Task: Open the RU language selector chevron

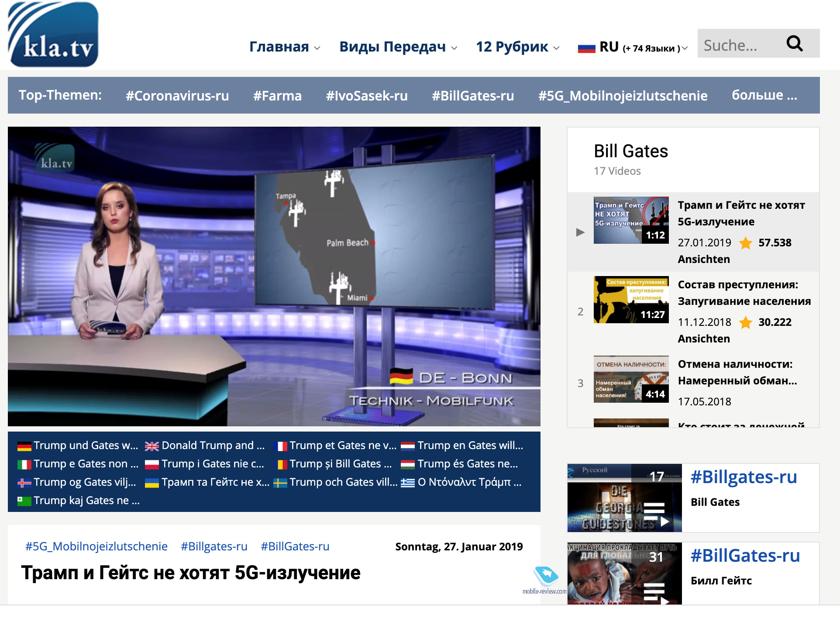Action: pos(685,48)
